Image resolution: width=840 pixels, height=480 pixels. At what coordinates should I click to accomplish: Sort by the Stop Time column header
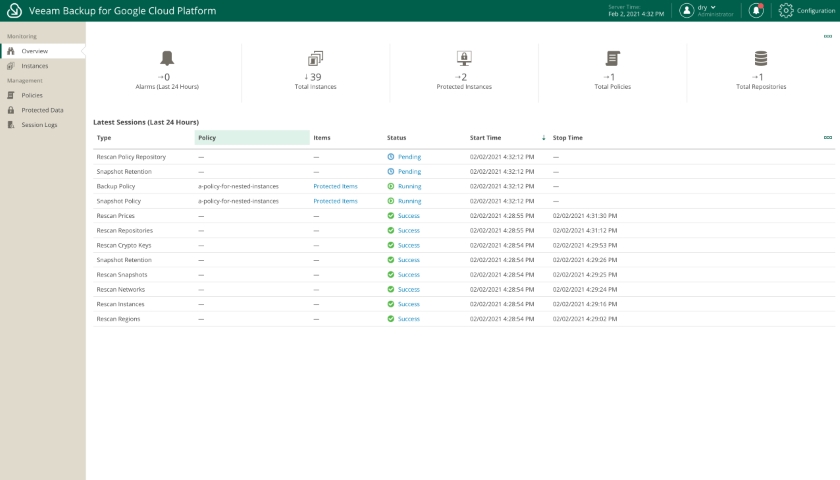(567, 138)
